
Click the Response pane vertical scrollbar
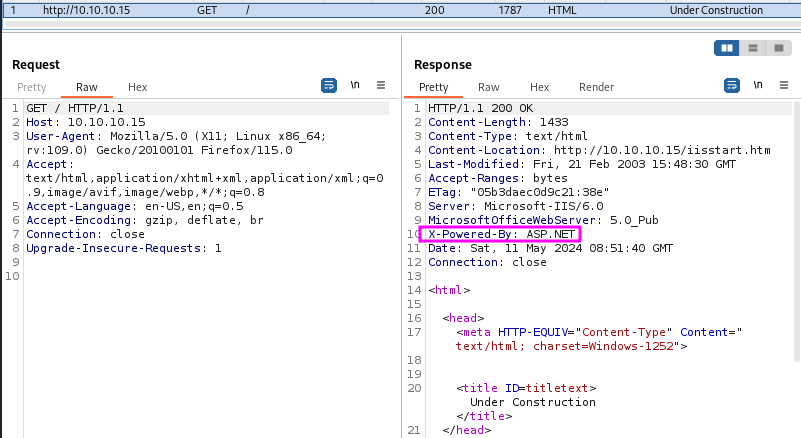coord(796,230)
